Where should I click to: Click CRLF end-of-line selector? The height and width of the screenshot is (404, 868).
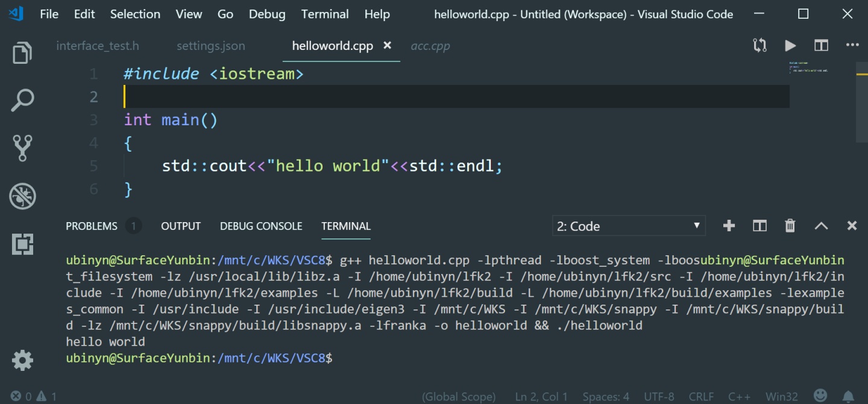click(x=702, y=397)
